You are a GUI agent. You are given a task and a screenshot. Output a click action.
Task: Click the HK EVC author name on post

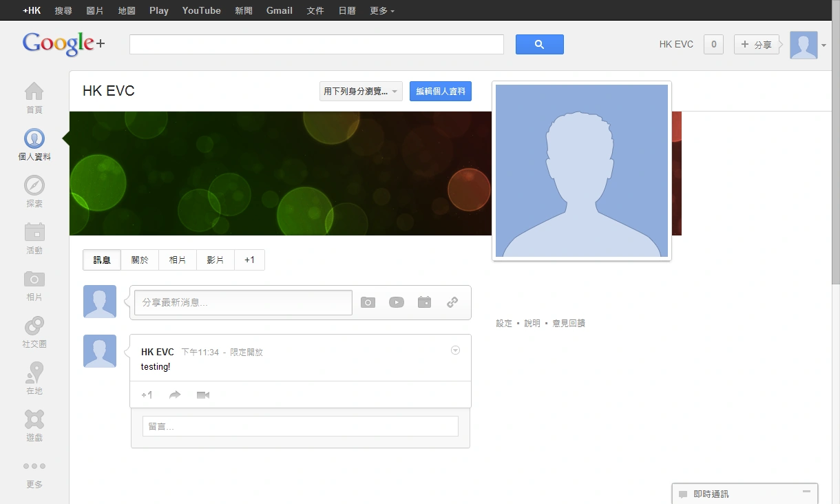point(158,352)
